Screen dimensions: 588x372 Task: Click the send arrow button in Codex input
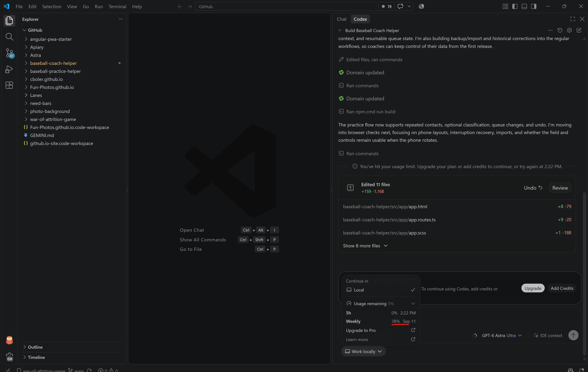click(x=573, y=335)
